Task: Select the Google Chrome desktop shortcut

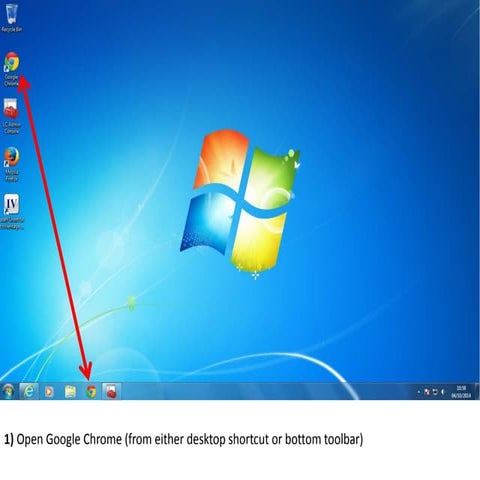Action: pos(12,69)
